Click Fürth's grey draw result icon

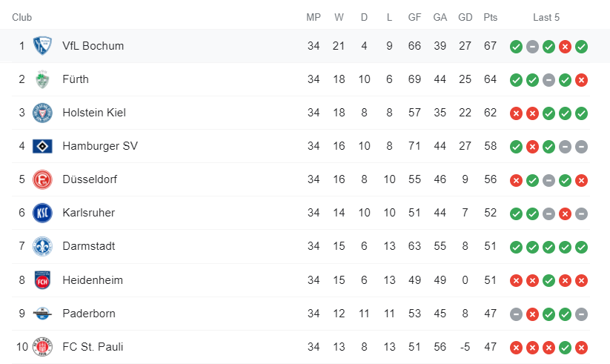pyautogui.click(x=548, y=80)
